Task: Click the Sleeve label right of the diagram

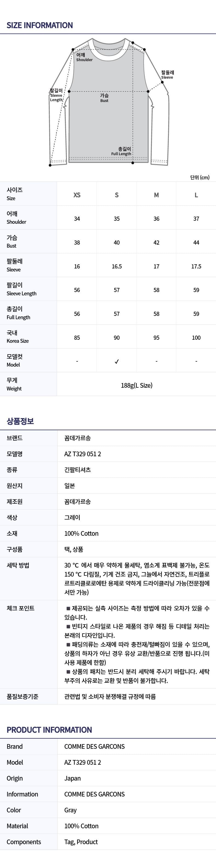Action: pyautogui.click(x=167, y=75)
